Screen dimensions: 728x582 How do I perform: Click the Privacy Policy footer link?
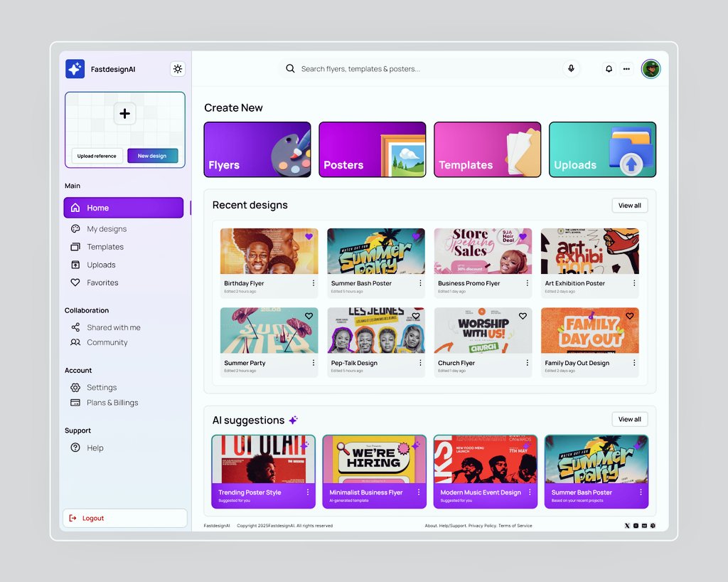(x=483, y=526)
